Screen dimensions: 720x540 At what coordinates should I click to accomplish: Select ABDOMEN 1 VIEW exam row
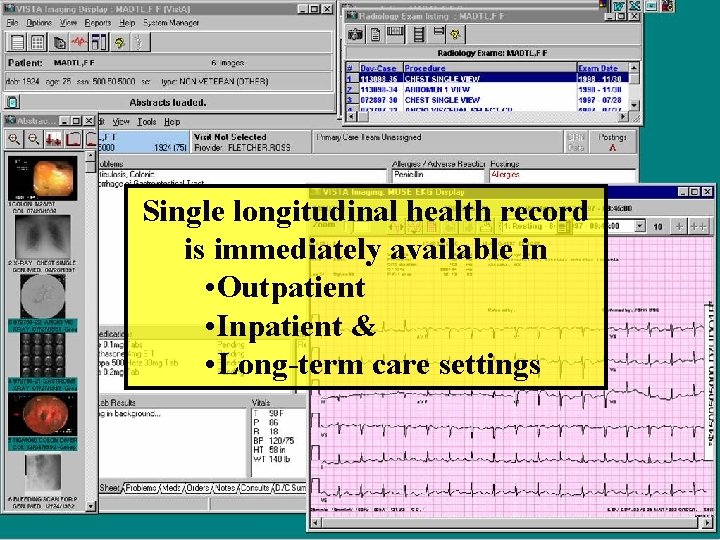[x=487, y=90]
